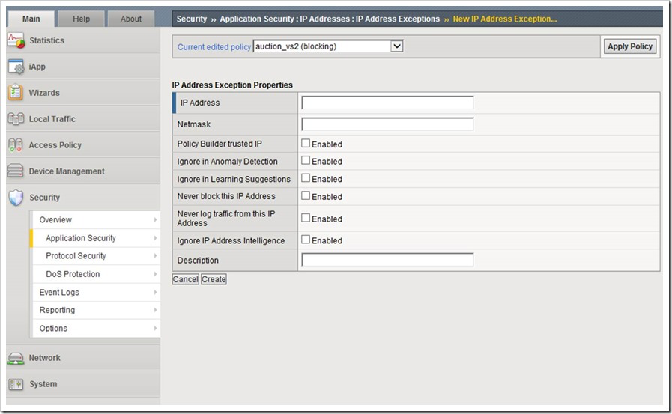The width and height of the screenshot is (672, 414).
Task: Focus the Netmask input field
Action: (x=387, y=124)
